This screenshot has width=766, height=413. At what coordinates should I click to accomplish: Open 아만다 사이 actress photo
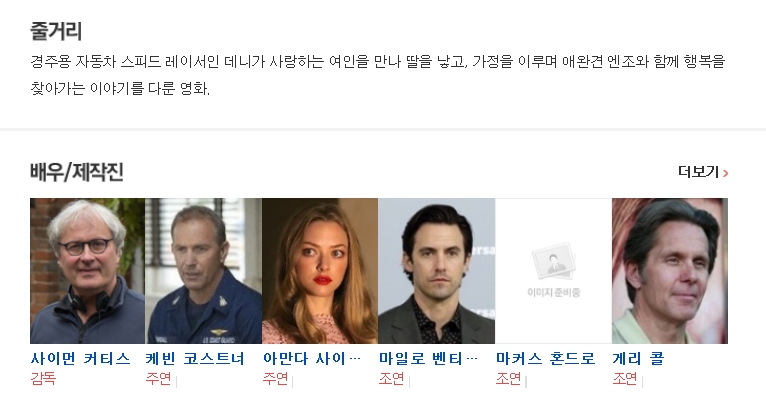(x=320, y=271)
